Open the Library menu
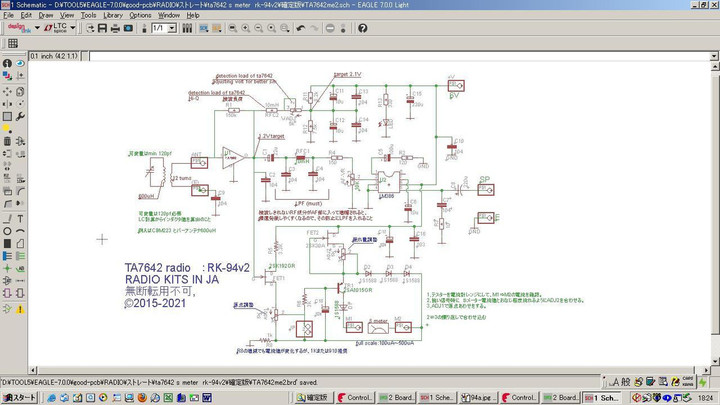Image resolution: width=720 pixels, height=405 pixels. [x=113, y=15]
